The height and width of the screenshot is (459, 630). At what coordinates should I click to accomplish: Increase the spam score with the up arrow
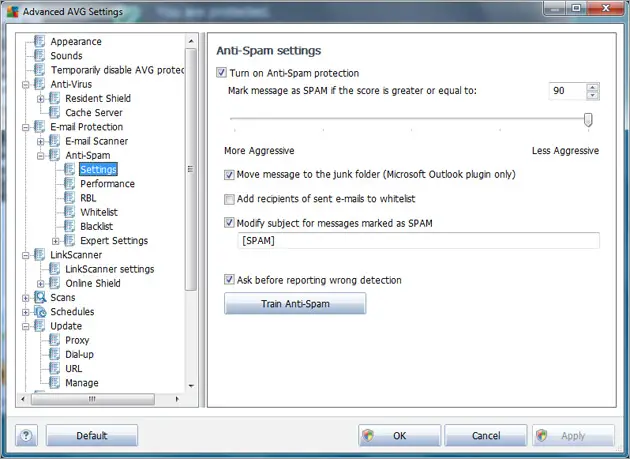pyautogui.click(x=592, y=87)
